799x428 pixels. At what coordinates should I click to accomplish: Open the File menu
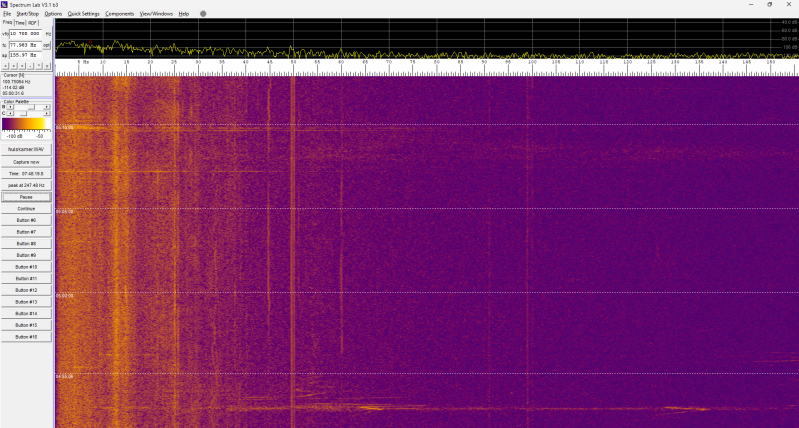(x=7, y=14)
